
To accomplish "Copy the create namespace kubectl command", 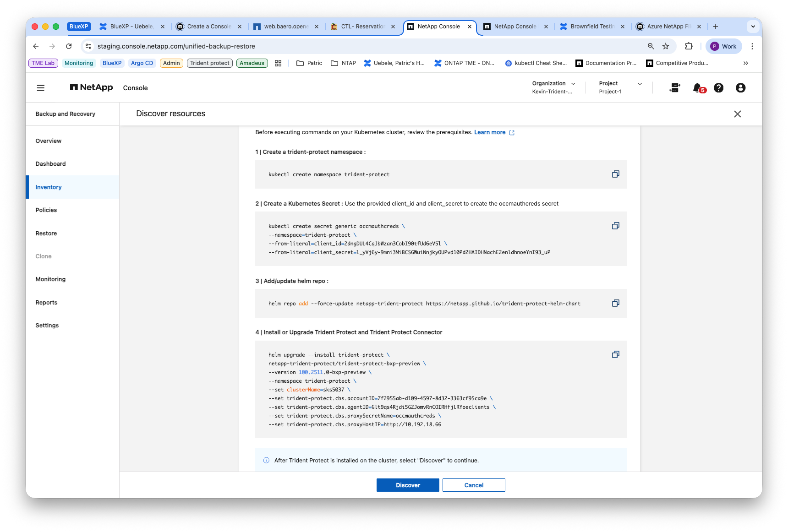I will tap(616, 174).
